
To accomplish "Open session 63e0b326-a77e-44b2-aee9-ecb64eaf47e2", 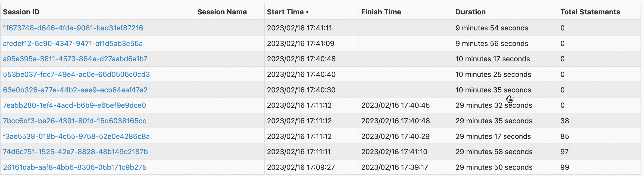I will [x=75, y=90].
